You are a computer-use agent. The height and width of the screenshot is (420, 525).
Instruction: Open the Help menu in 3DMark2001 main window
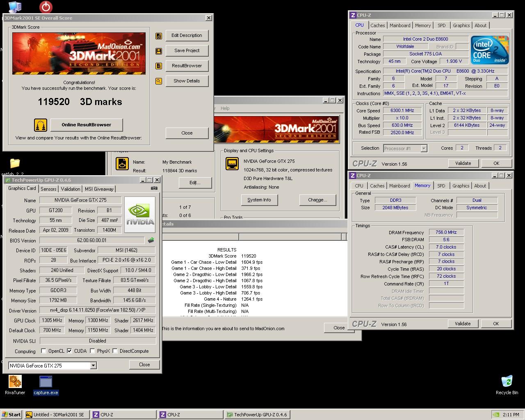click(x=225, y=108)
